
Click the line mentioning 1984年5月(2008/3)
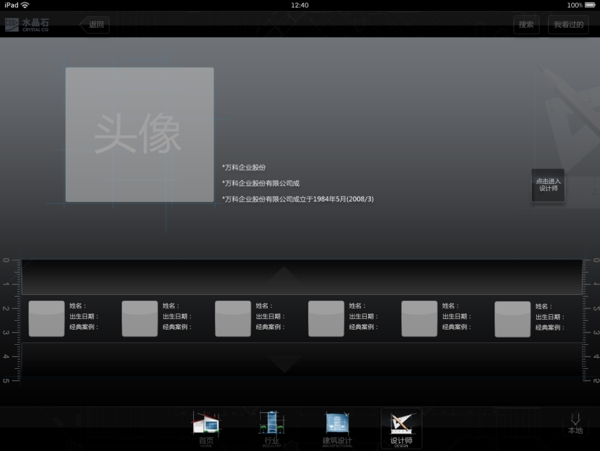pyautogui.click(x=298, y=199)
